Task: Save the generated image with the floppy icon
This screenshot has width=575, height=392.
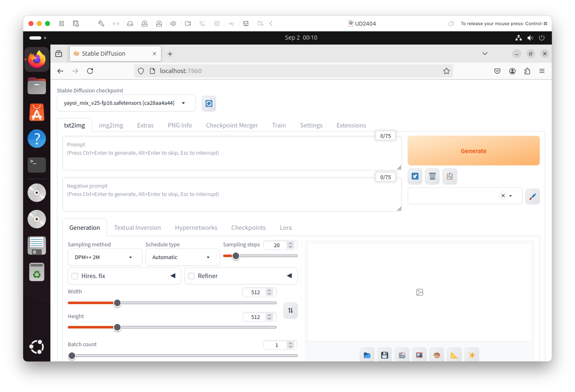Action: click(x=385, y=355)
